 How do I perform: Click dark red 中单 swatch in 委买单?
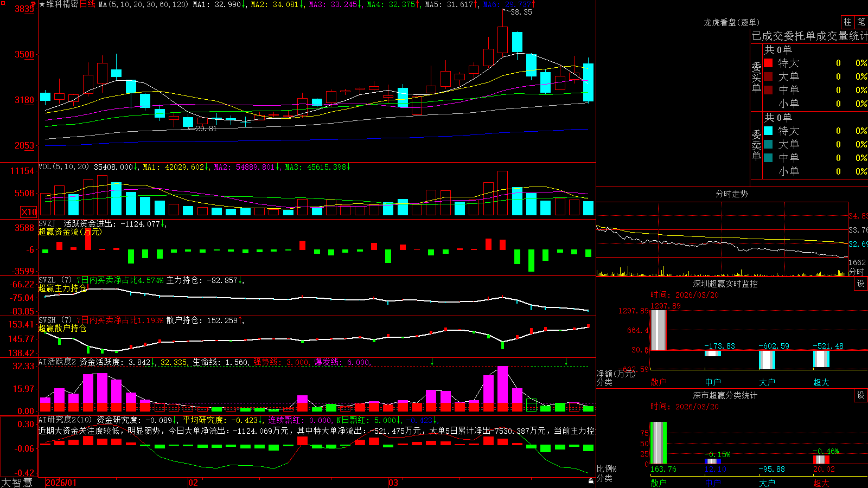click(768, 90)
